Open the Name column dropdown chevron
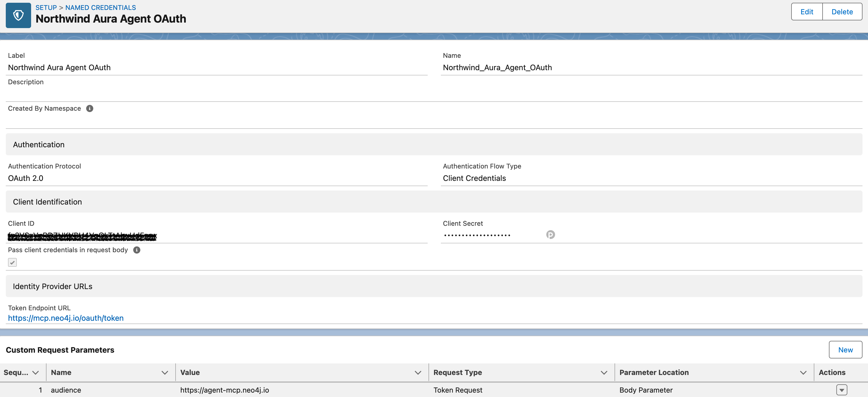 tap(165, 373)
